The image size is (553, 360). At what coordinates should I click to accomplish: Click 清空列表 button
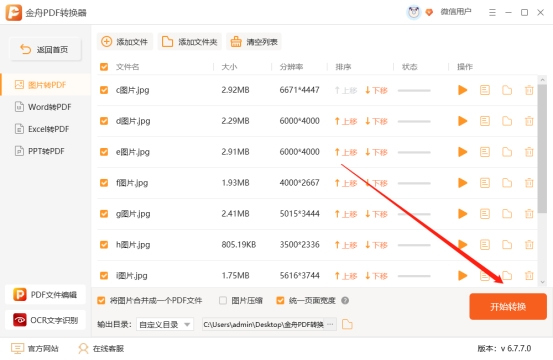point(254,42)
